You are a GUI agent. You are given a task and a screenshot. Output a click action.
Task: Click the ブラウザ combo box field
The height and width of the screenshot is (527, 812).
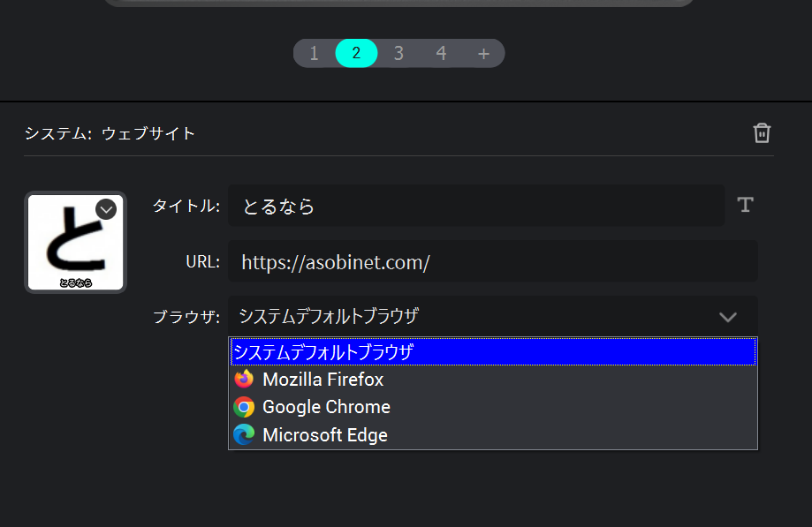coord(477,317)
